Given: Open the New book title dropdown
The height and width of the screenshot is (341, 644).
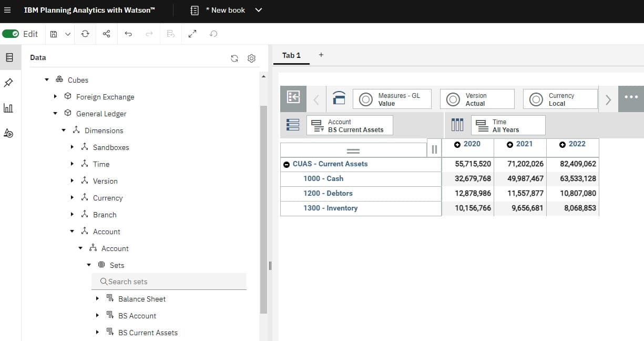Looking at the screenshot, I should pyautogui.click(x=258, y=10).
